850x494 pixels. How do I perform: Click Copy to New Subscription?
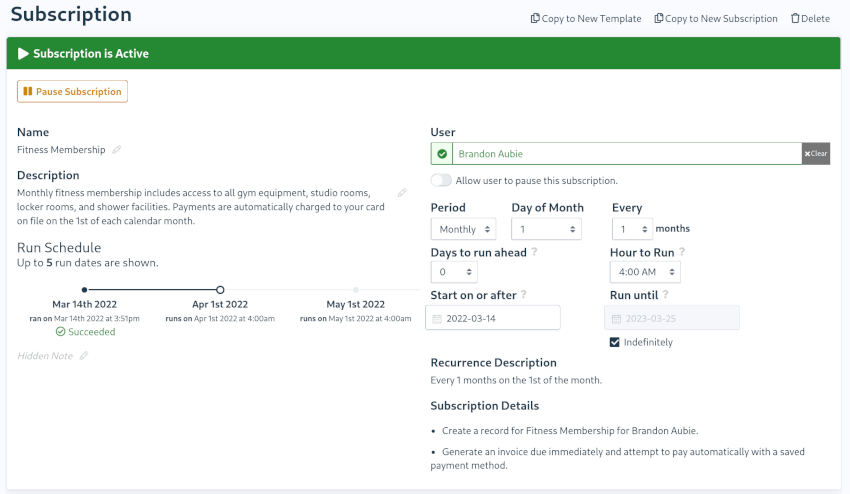click(x=715, y=18)
